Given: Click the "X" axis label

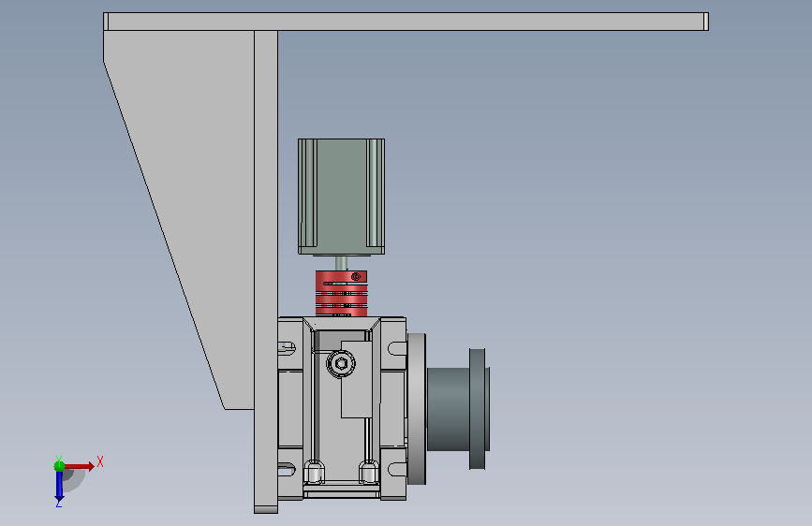Looking at the screenshot, I should point(100,461).
